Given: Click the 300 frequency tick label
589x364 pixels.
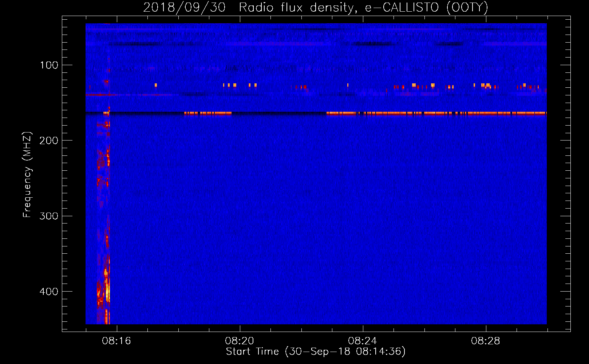Looking at the screenshot, I should pyautogui.click(x=49, y=216).
